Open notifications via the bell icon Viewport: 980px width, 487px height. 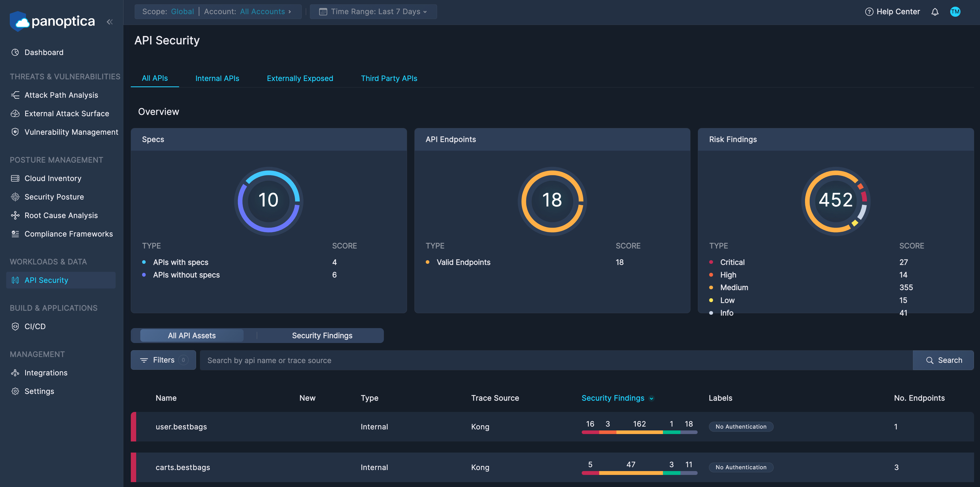935,11
